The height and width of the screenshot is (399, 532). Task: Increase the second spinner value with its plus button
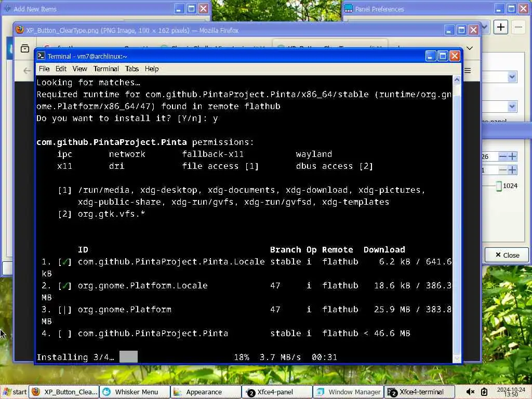513,170
